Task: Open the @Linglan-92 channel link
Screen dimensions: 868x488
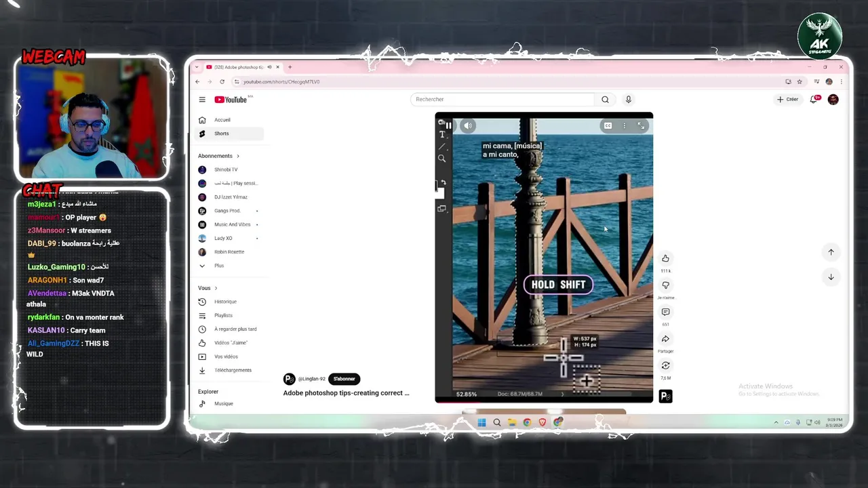Action: pyautogui.click(x=312, y=379)
